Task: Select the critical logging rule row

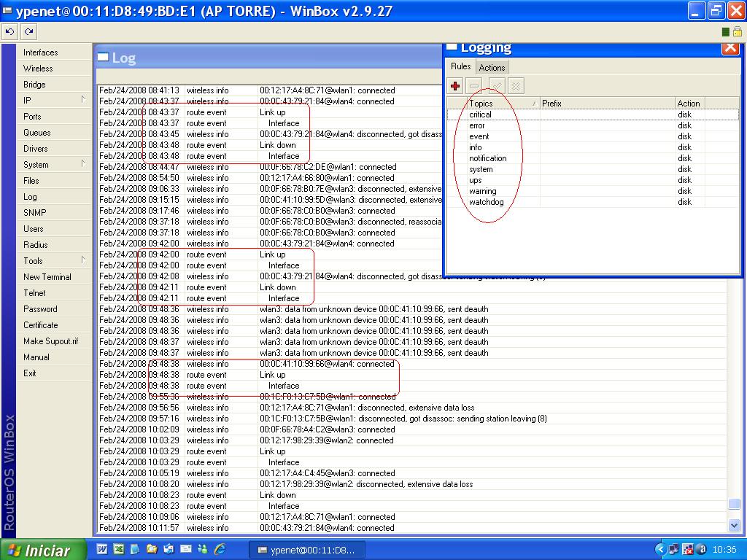Action: (x=592, y=114)
